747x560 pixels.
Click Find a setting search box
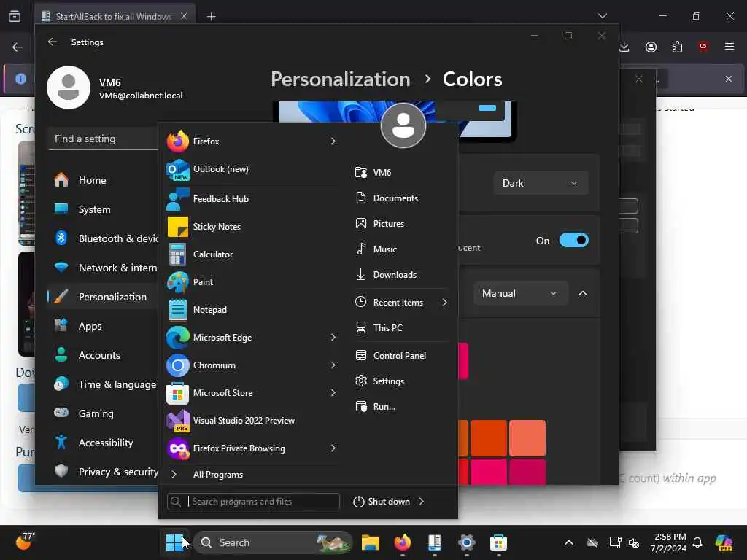coord(102,139)
